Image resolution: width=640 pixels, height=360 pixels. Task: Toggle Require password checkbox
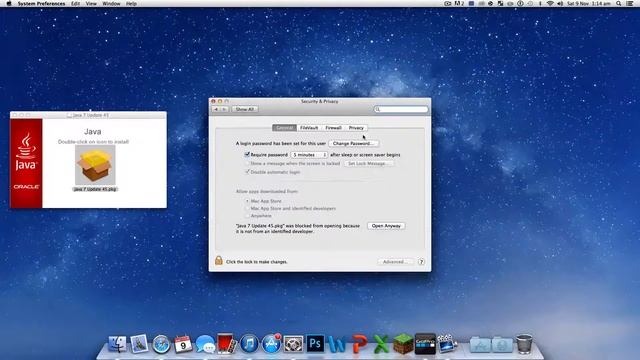tap(247, 155)
